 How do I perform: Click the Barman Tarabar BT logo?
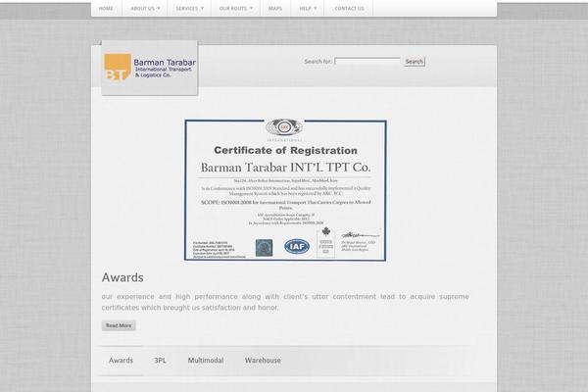coord(150,68)
